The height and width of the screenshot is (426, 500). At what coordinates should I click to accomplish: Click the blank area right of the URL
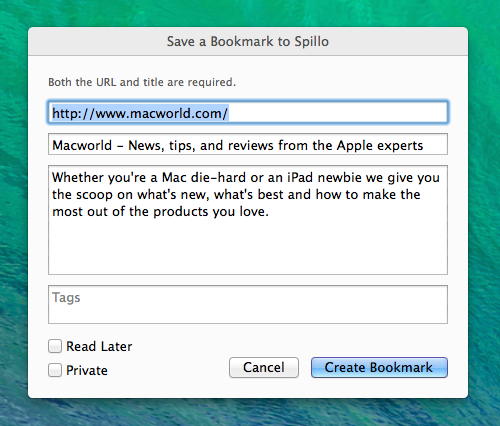337,113
